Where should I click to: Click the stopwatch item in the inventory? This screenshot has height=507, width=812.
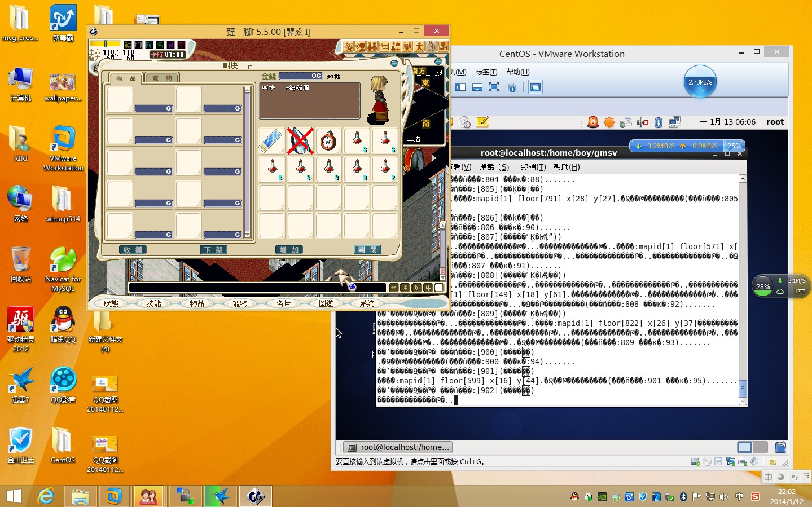pyautogui.click(x=328, y=141)
